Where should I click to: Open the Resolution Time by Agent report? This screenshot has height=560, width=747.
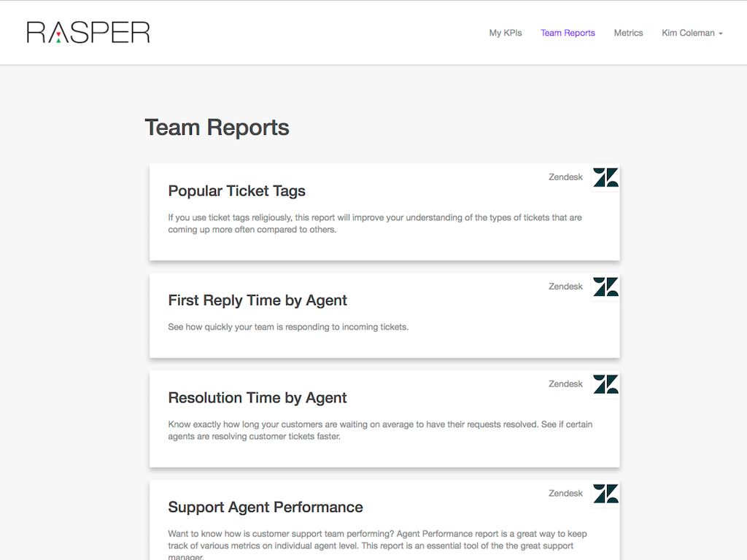tap(258, 398)
